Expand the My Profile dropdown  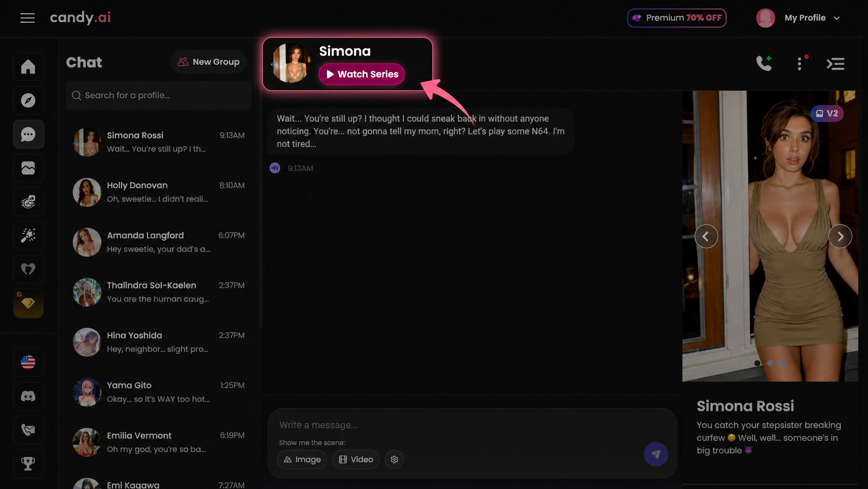[798, 18]
